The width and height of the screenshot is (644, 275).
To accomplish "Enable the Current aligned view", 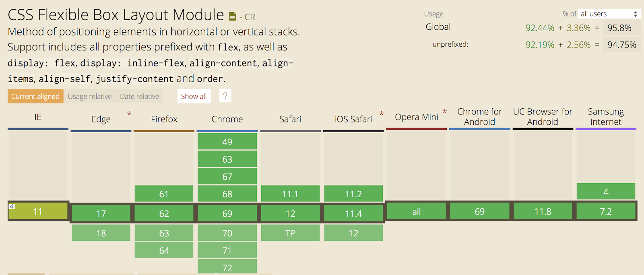I will 35,96.
